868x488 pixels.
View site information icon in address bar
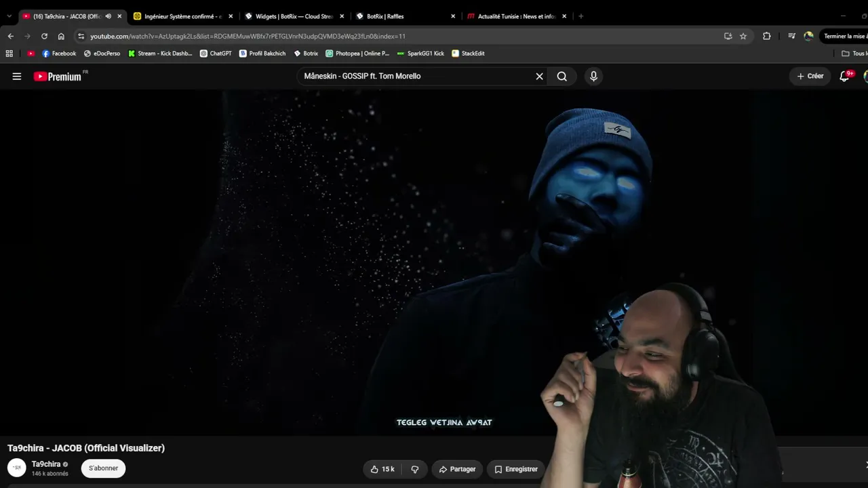[x=81, y=37]
